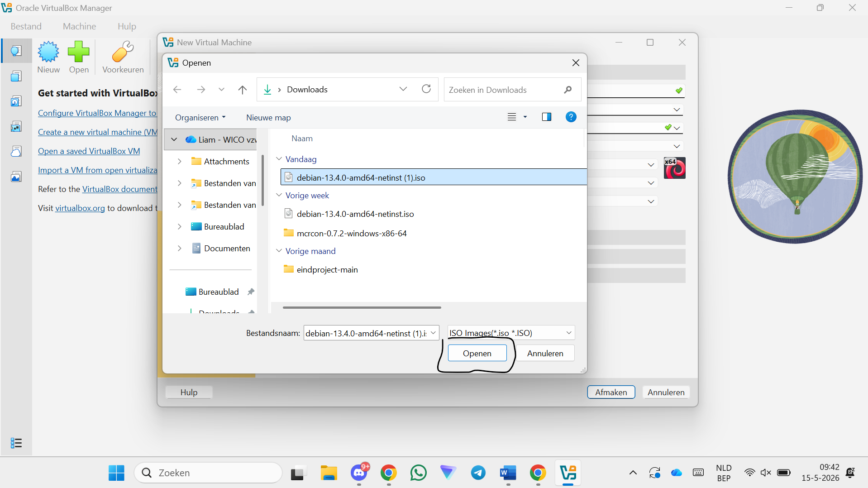Viewport: 868px width, 488px height.
Task: Show hidden tray icons chevron
Action: pyautogui.click(x=633, y=473)
